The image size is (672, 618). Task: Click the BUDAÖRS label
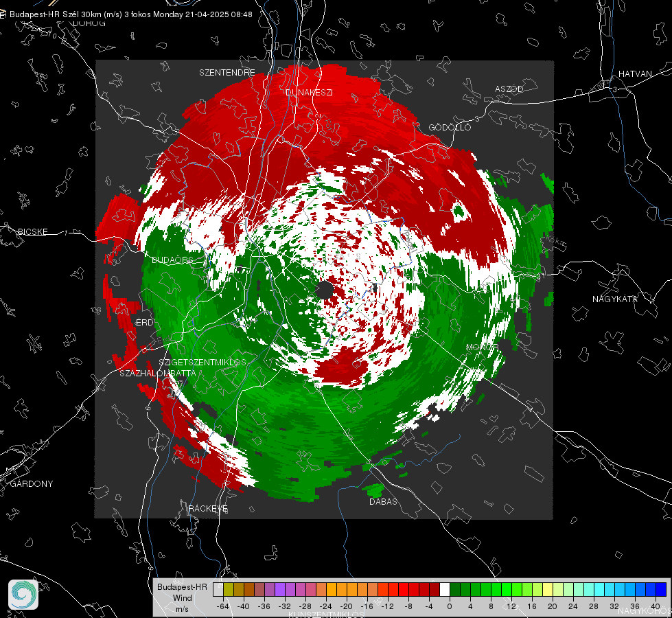(173, 260)
